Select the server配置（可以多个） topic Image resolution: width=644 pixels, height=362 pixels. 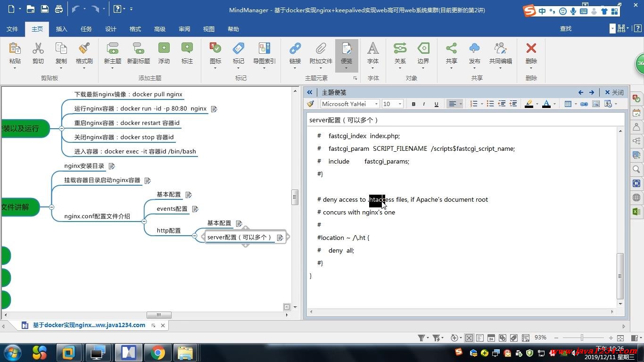(240, 237)
